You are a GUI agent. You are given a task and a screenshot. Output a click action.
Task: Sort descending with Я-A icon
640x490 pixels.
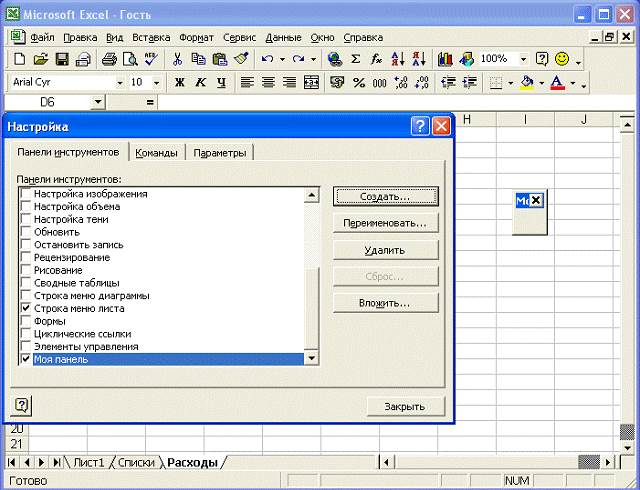coord(419,60)
